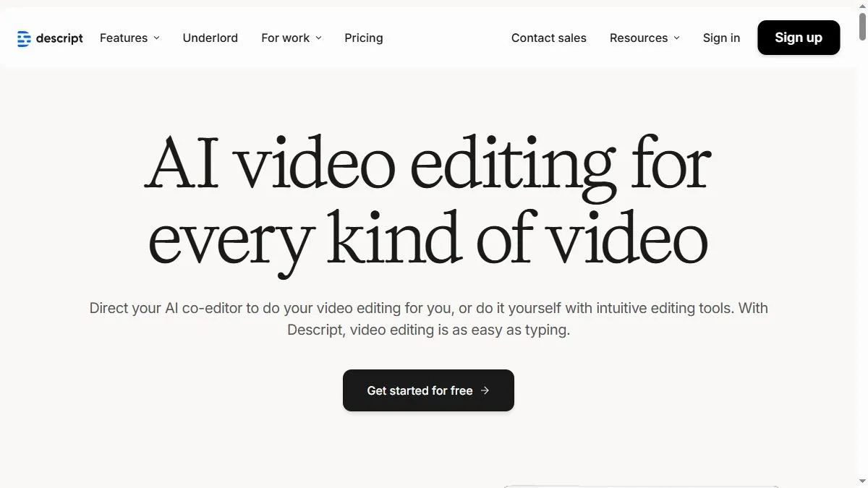Click the vertical scrollbar thumb

point(861,25)
